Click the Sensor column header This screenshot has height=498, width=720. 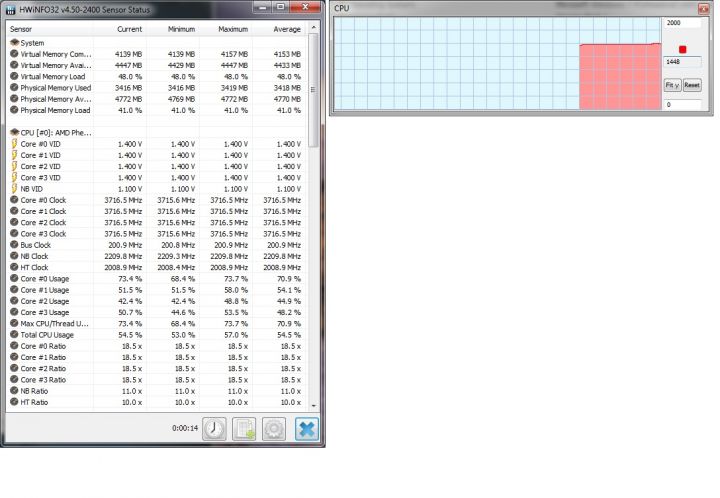click(21, 29)
